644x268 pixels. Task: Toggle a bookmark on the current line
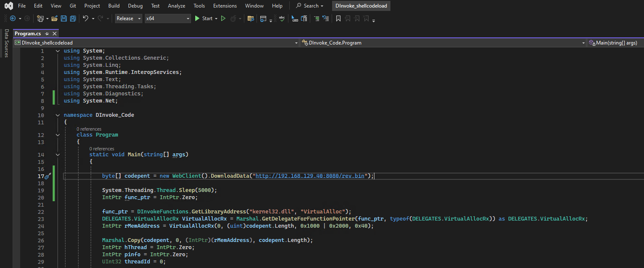coord(338,18)
